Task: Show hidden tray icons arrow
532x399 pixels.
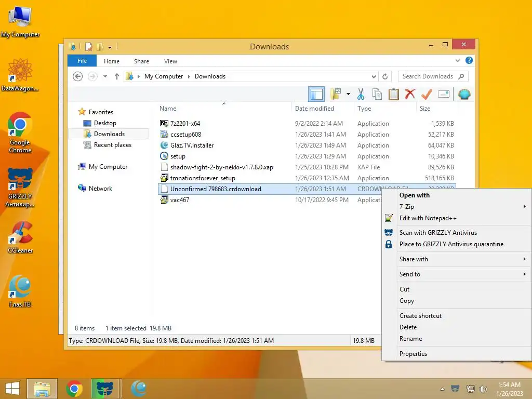Action: tap(442, 389)
